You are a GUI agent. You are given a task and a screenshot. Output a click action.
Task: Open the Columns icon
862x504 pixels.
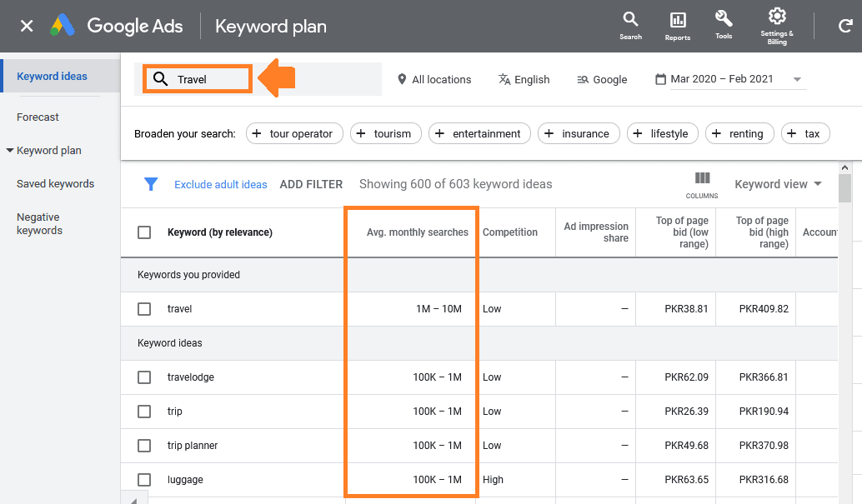tap(702, 183)
